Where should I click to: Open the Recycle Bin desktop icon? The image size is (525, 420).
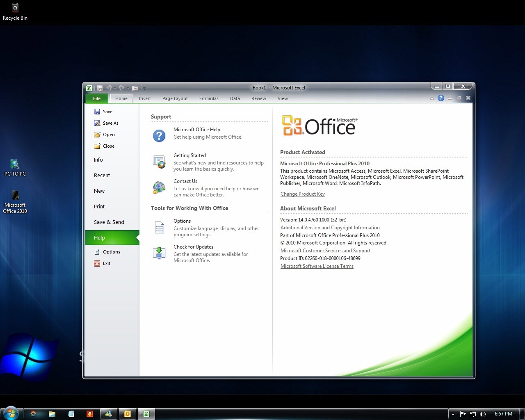[x=15, y=12]
